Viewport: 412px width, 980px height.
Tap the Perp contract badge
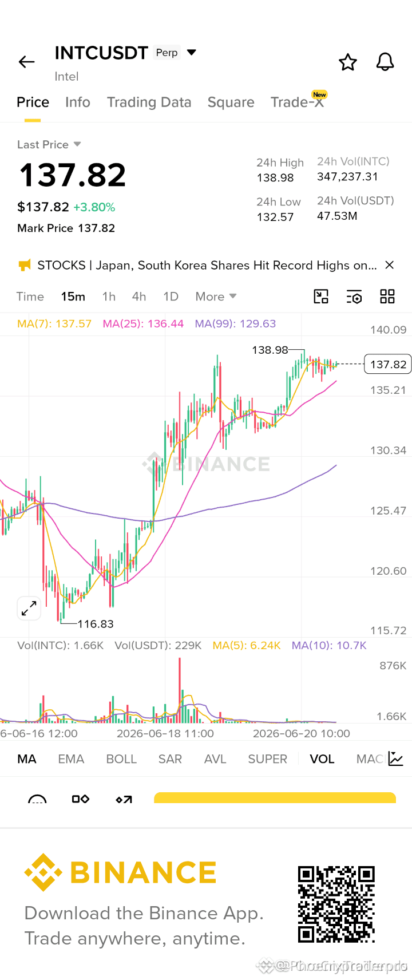click(x=167, y=53)
